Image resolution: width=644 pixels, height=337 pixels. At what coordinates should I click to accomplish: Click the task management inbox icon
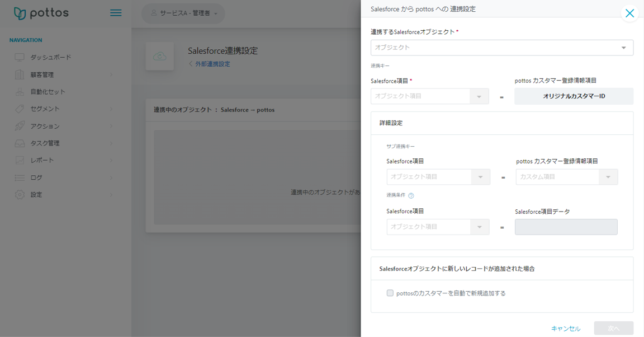(x=20, y=143)
